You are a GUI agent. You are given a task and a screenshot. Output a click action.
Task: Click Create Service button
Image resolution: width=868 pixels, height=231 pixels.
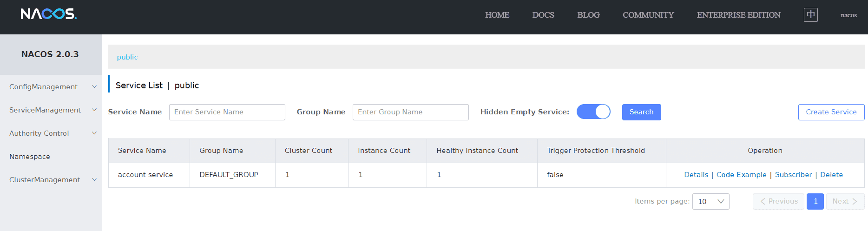point(831,112)
